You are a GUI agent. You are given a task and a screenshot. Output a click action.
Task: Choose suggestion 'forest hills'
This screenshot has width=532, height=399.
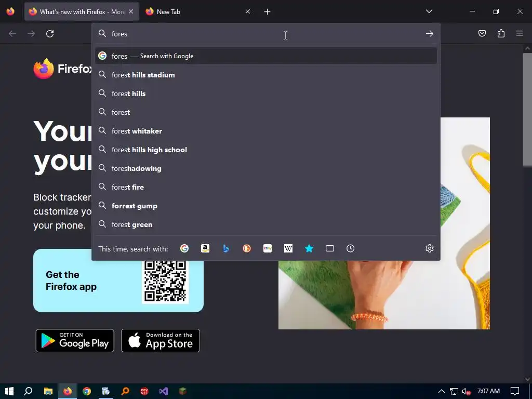click(x=266, y=94)
